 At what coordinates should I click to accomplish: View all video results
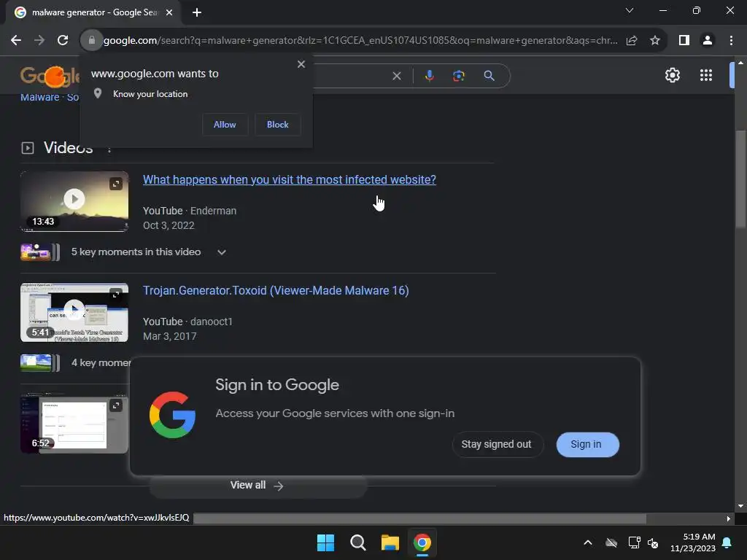pos(258,486)
